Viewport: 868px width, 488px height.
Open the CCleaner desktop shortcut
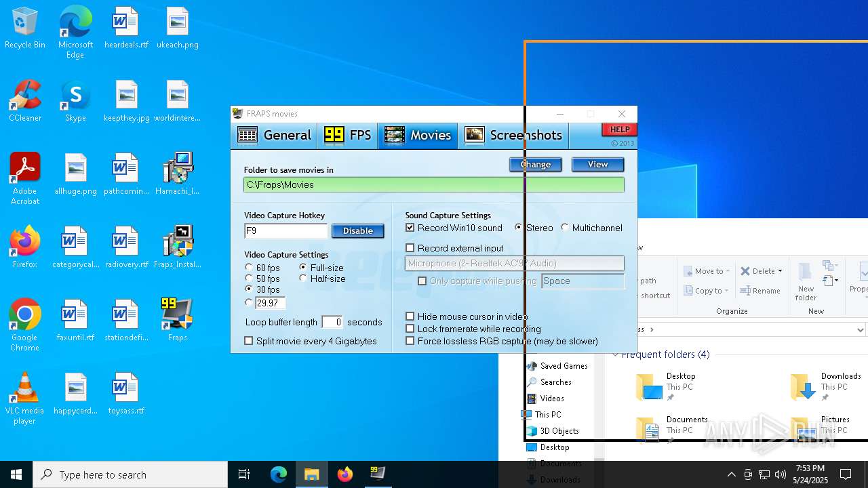(x=25, y=102)
